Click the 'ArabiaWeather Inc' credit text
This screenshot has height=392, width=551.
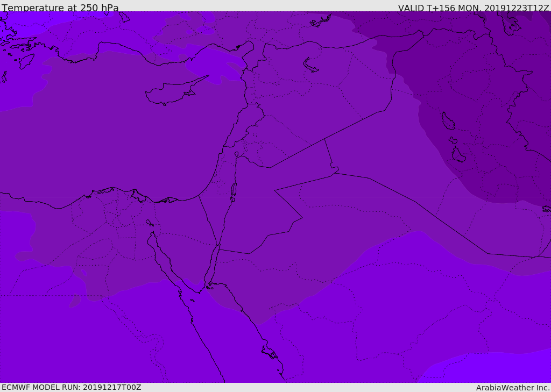[x=512, y=388]
